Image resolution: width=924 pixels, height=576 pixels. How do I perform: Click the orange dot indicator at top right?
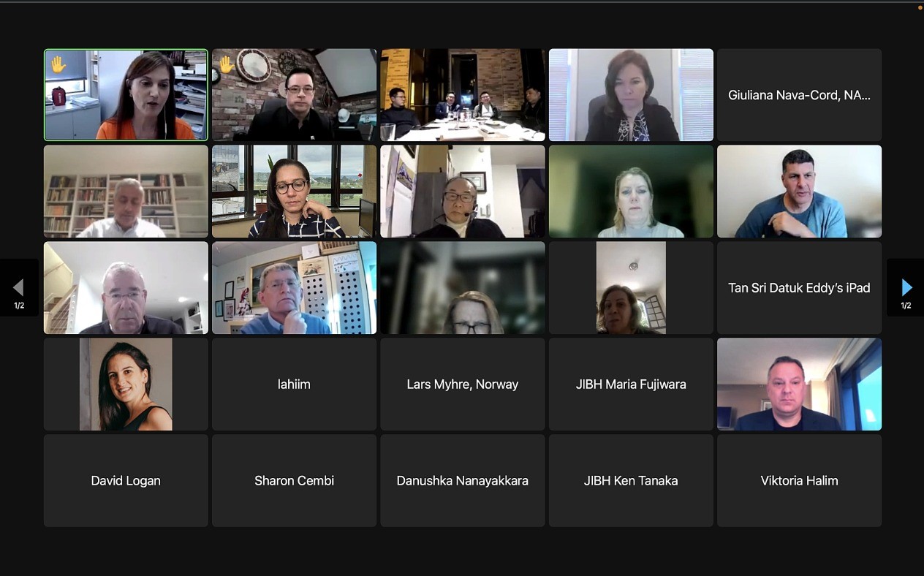click(x=920, y=7)
